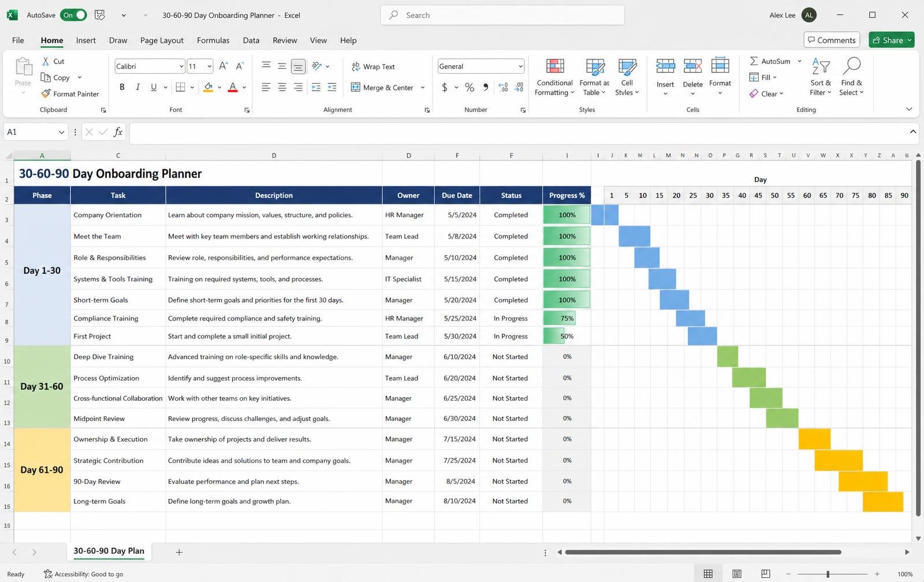Apply Comma Style format
The height and width of the screenshot is (582, 924).
pos(486,87)
